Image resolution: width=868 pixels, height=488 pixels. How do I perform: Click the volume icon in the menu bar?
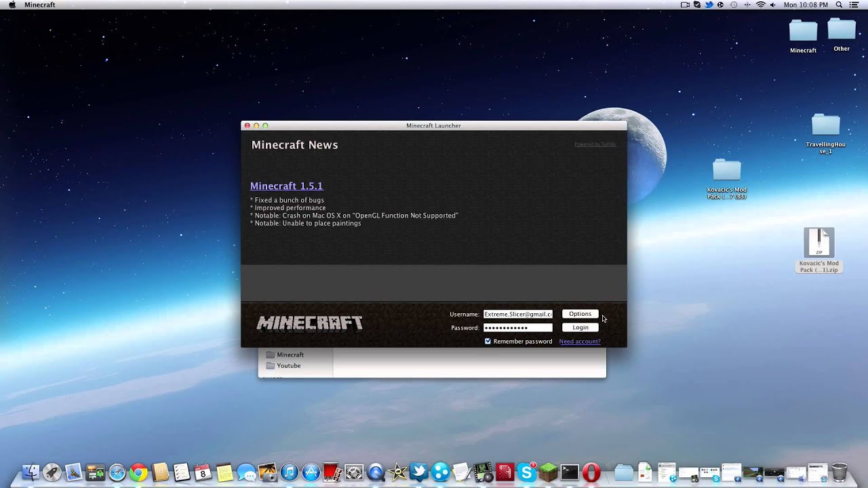(773, 5)
